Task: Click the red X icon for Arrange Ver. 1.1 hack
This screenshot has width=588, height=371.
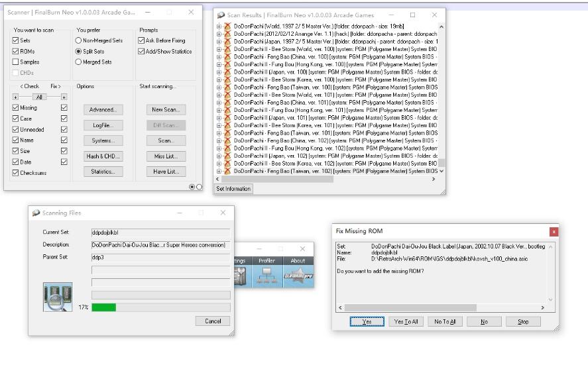Action: [x=227, y=34]
